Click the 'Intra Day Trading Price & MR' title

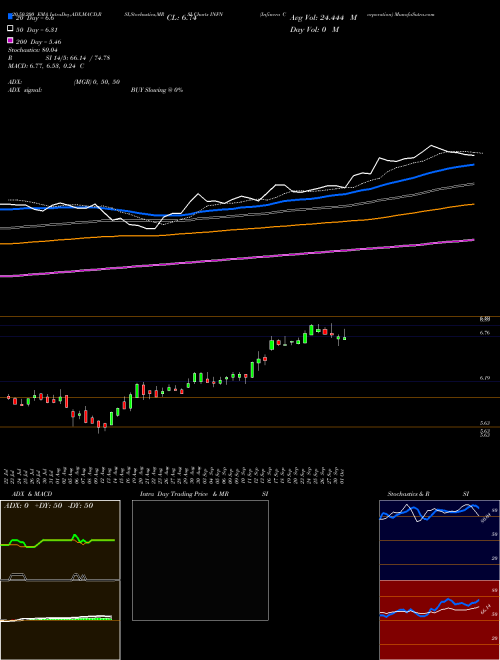point(184,494)
